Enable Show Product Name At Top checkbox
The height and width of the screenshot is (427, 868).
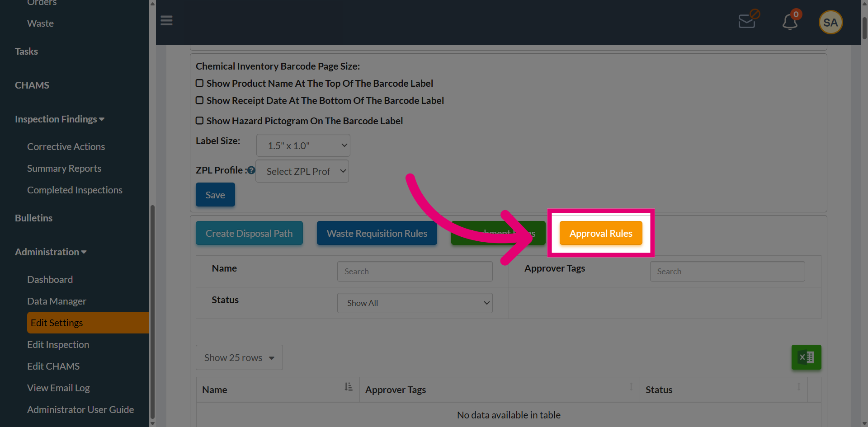point(199,83)
